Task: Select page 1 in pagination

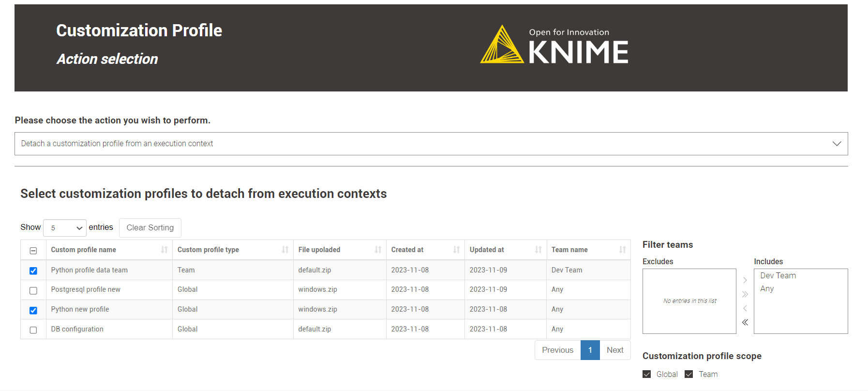Action: 590,350
